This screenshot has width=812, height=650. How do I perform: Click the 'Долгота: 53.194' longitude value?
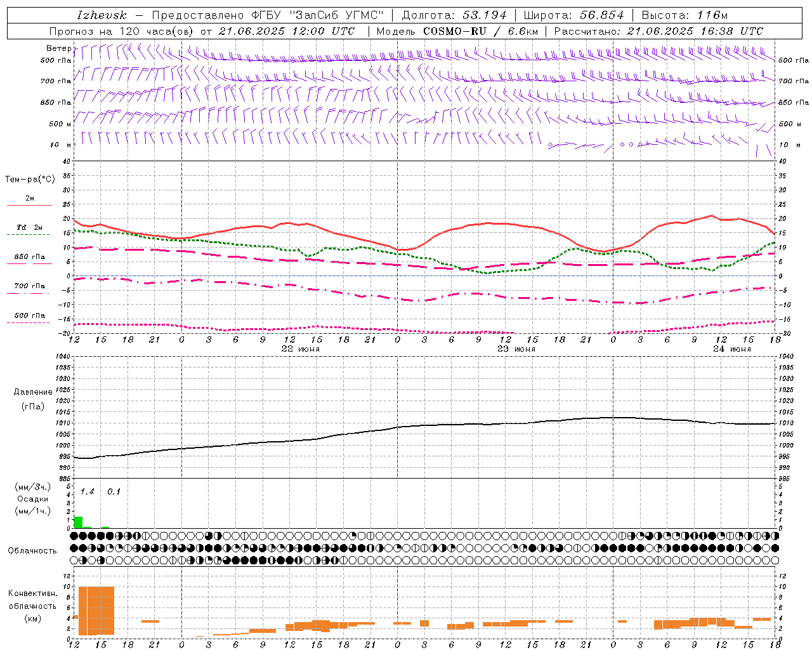454,15
